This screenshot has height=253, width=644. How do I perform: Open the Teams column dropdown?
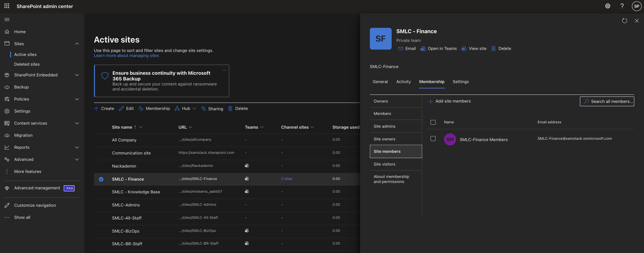point(262,127)
